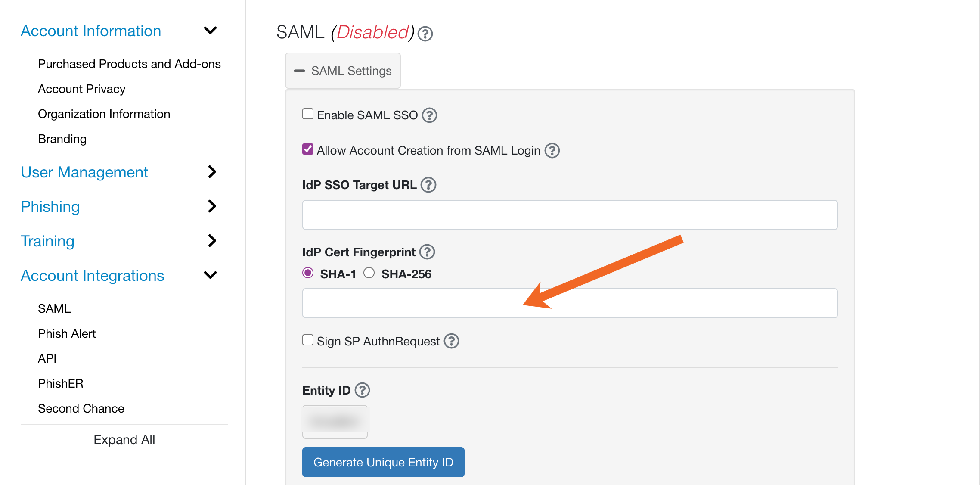The width and height of the screenshot is (980, 485).
Task: Check Sign SP AuthnRequest
Action: click(307, 340)
